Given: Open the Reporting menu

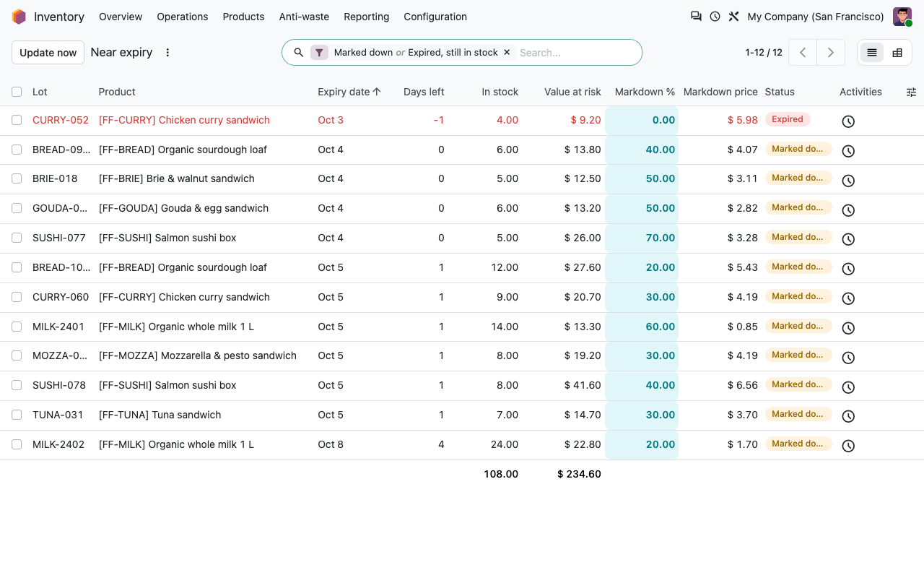Looking at the screenshot, I should click(x=366, y=17).
